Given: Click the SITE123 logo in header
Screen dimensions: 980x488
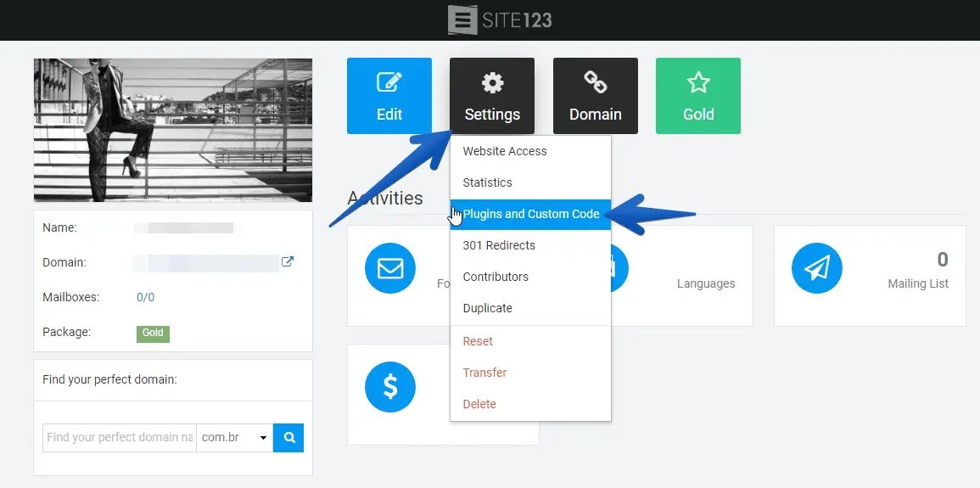Looking at the screenshot, I should pyautogui.click(x=501, y=20).
